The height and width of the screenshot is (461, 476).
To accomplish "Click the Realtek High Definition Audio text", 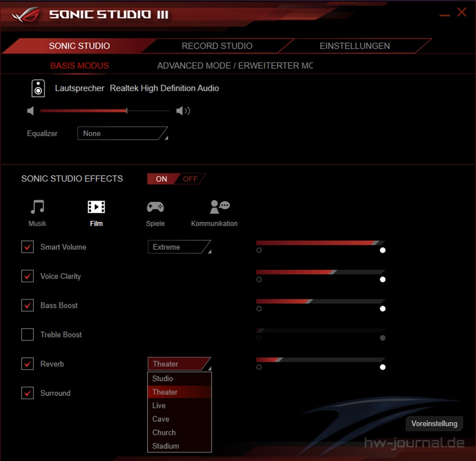I will [x=164, y=88].
